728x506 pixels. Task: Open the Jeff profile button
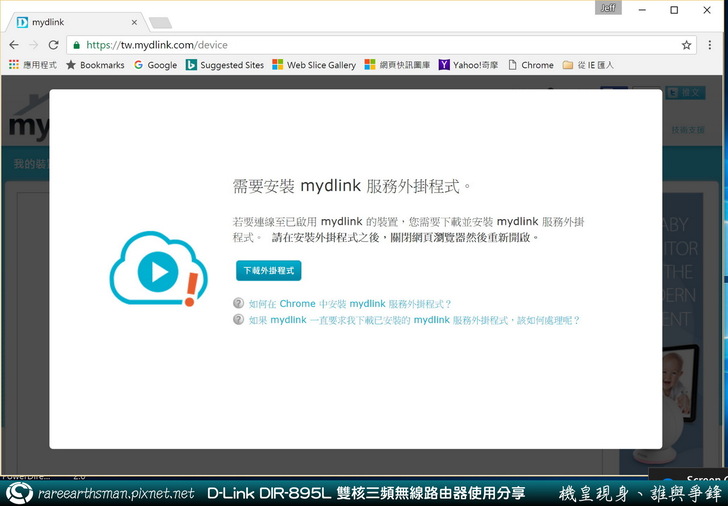[608, 8]
